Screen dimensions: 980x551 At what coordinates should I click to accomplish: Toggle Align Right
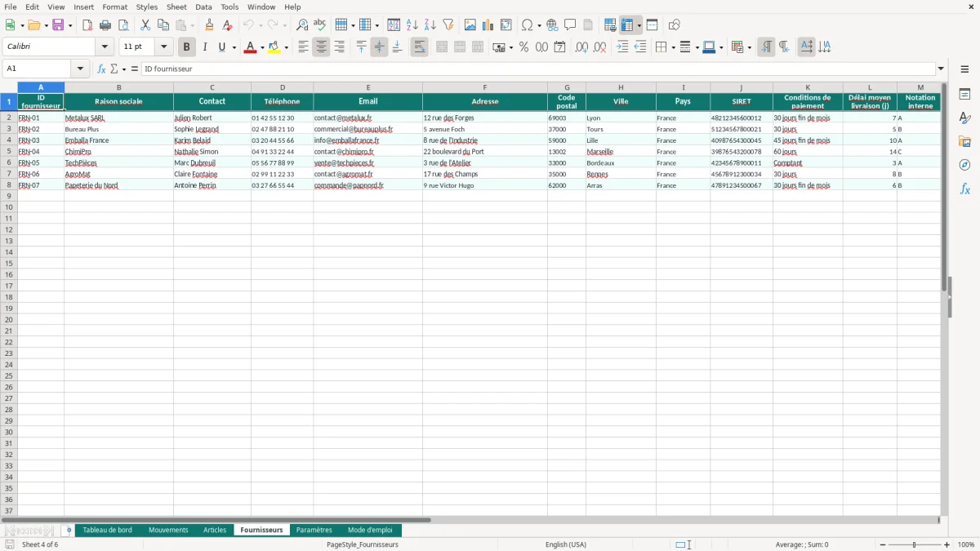click(339, 47)
